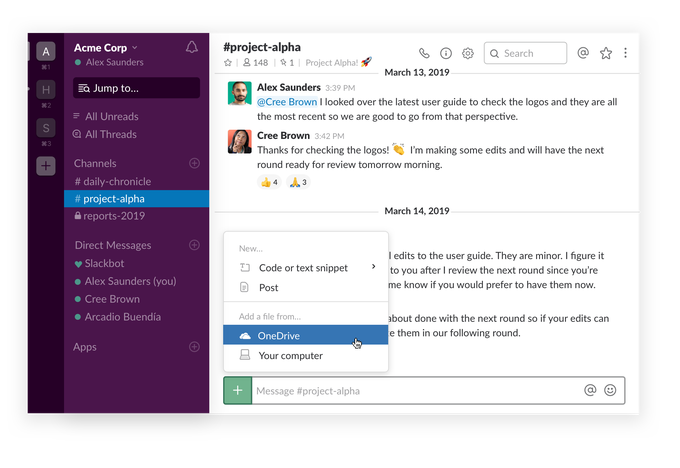Toggle thumbs up reaction with 4 votes
The width and height of the screenshot is (680, 468).
click(269, 182)
